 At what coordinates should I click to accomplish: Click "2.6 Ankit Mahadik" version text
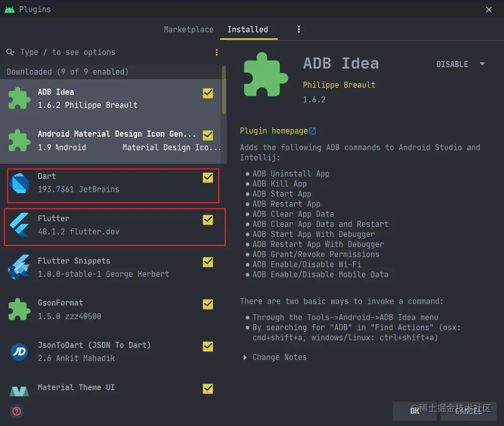(x=76, y=358)
